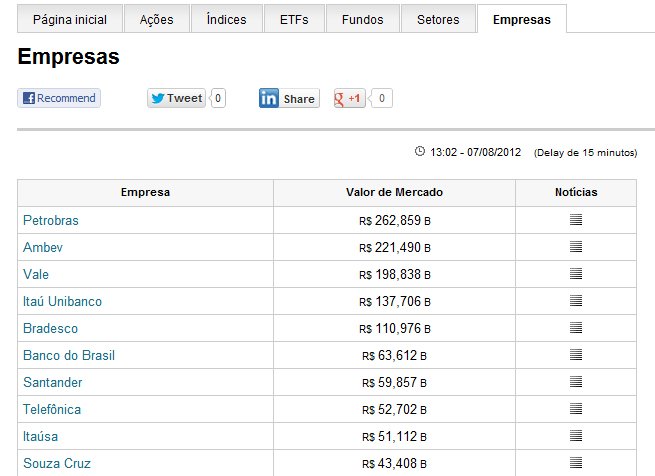Select the value R$ 110,976 B
The height and width of the screenshot is (476, 655).
coord(395,328)
